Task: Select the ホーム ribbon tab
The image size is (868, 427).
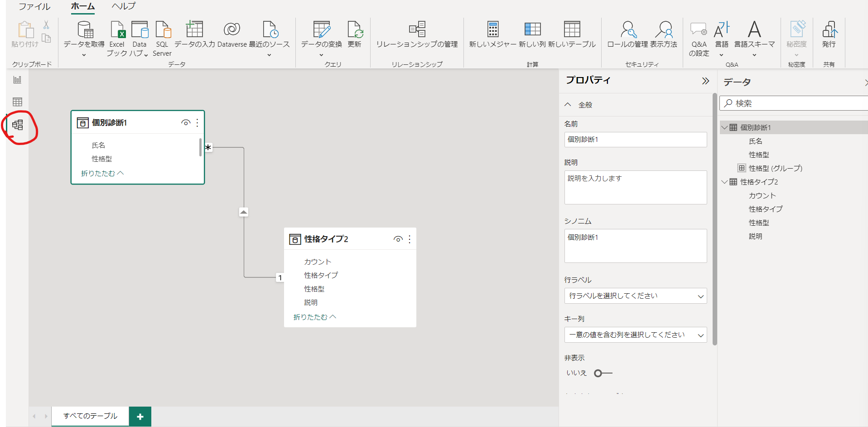Action: click(83, 6)
